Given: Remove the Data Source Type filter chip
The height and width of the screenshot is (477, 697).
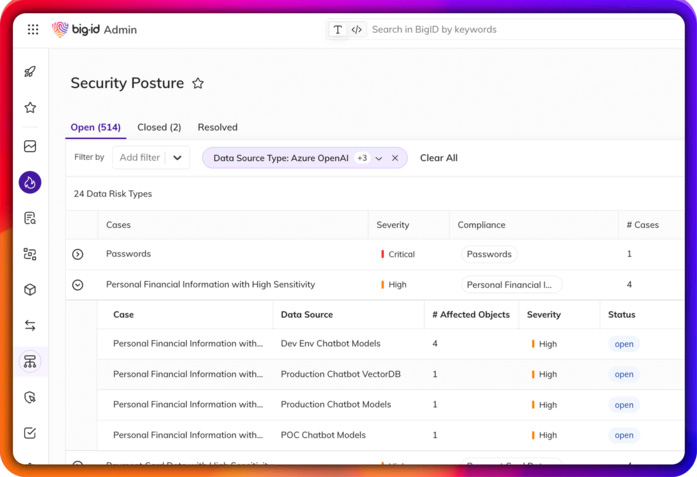Looking at the screenshot, I should [x=395, y=158].
